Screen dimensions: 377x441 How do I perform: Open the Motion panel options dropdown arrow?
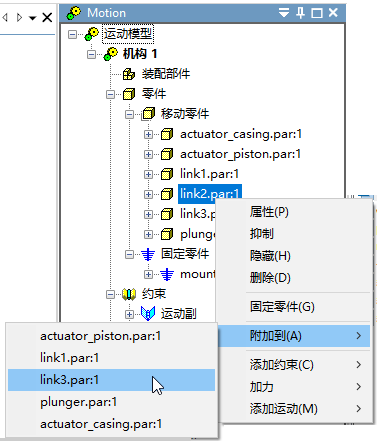(284, 13)
